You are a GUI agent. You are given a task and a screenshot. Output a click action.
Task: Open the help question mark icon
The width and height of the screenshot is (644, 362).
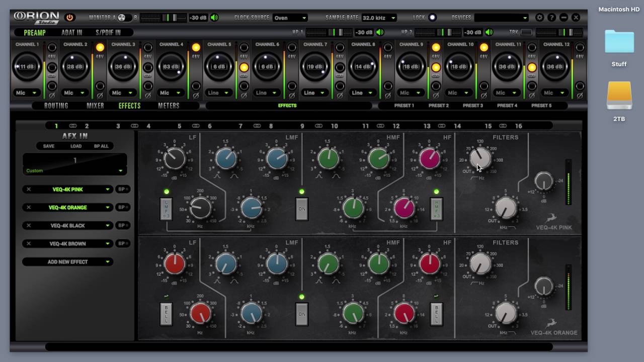coord(552,18)
